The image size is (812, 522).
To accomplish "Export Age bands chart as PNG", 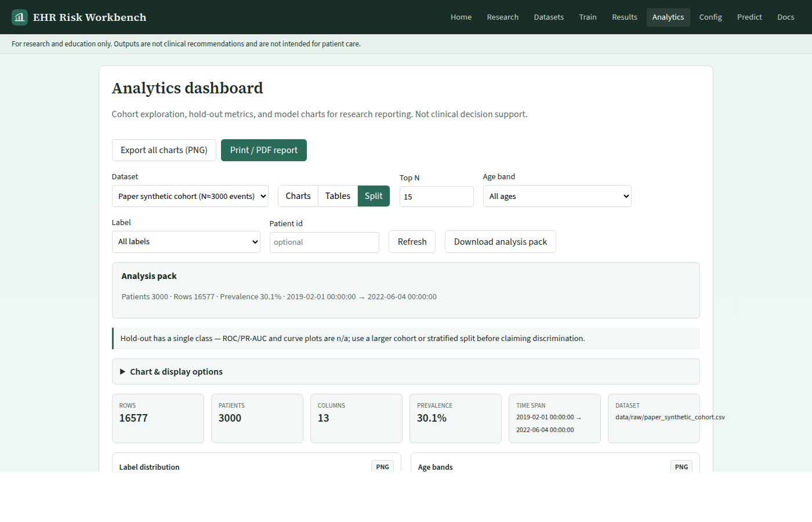I will pyautogui.click(x=681, y=466).
